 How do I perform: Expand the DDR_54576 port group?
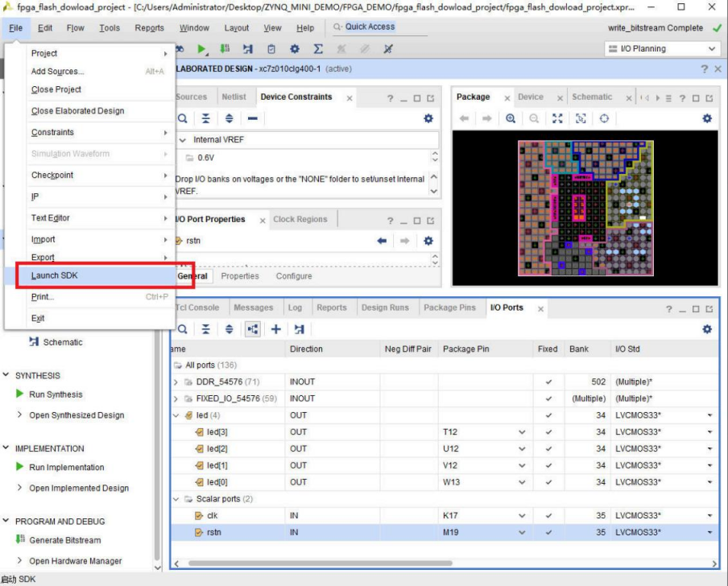[176, 382]
